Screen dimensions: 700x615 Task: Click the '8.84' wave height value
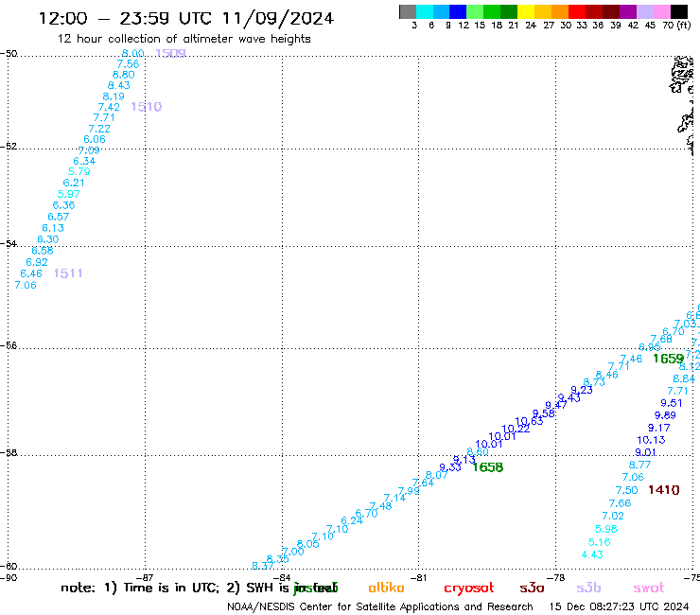click(x=684, y=378)
